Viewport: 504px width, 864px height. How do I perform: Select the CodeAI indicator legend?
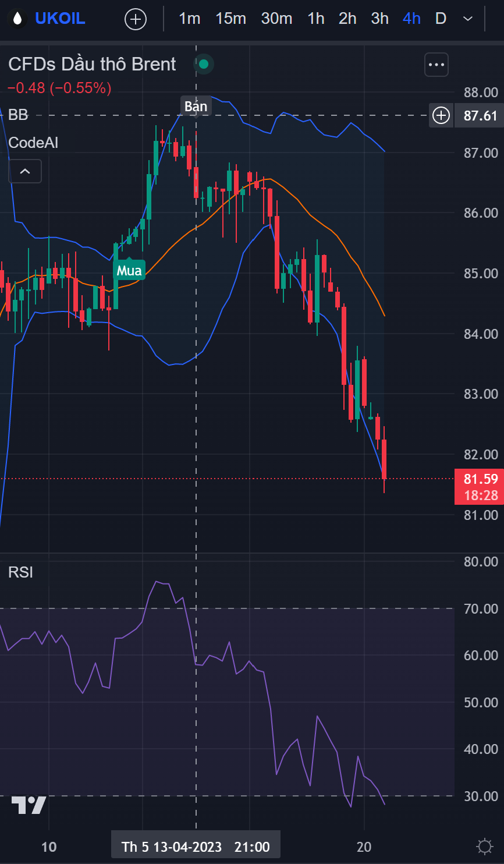click(x=33, y=143)
